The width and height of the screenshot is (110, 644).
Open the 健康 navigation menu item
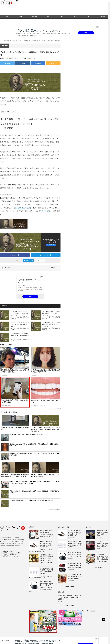48,16
